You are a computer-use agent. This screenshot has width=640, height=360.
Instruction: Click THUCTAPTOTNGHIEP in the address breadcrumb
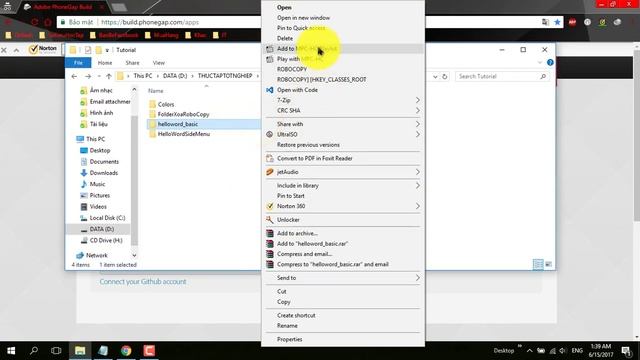225,76
